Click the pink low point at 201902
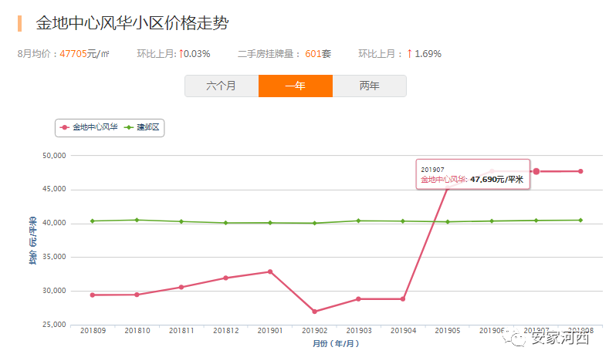Viewport: 609px width, 364px height. click(x=315, y=312)
